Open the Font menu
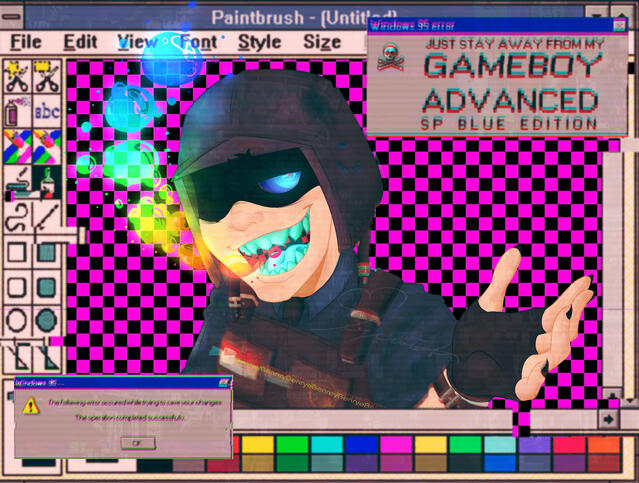This screenshot has height=483, width=639. (198, 42)
